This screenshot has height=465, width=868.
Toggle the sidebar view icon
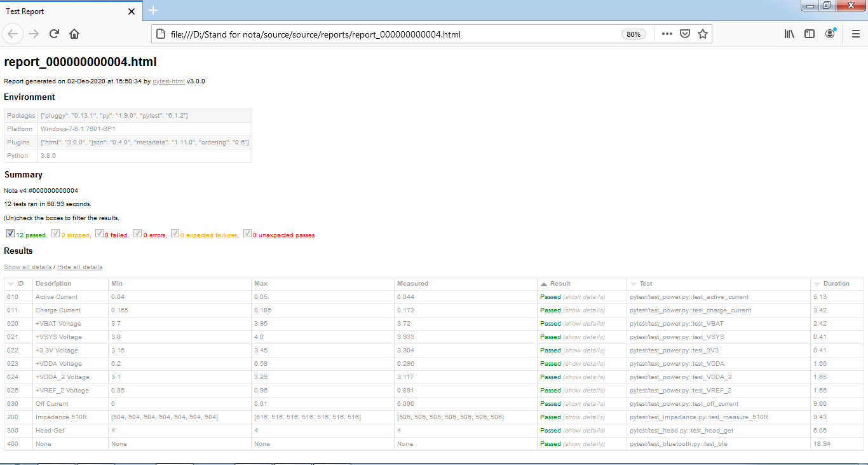click(x=810, y=34)
